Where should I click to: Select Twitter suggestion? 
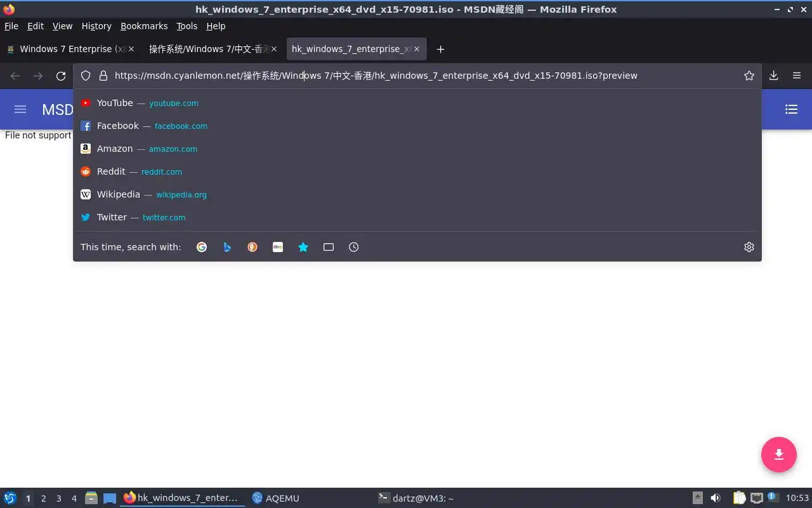[417, 217]
